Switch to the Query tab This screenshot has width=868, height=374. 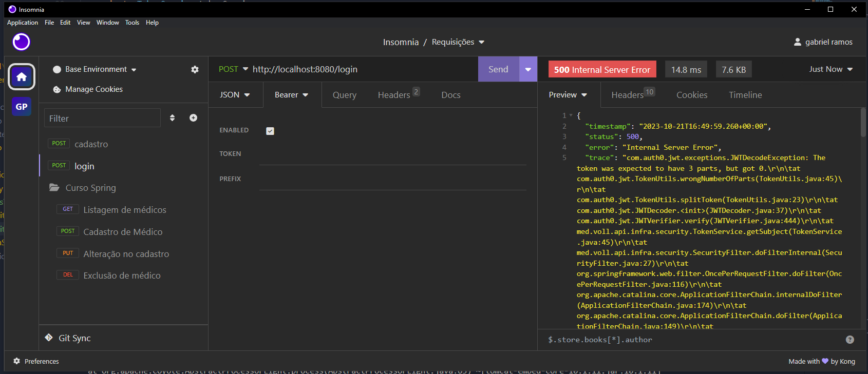345,95
